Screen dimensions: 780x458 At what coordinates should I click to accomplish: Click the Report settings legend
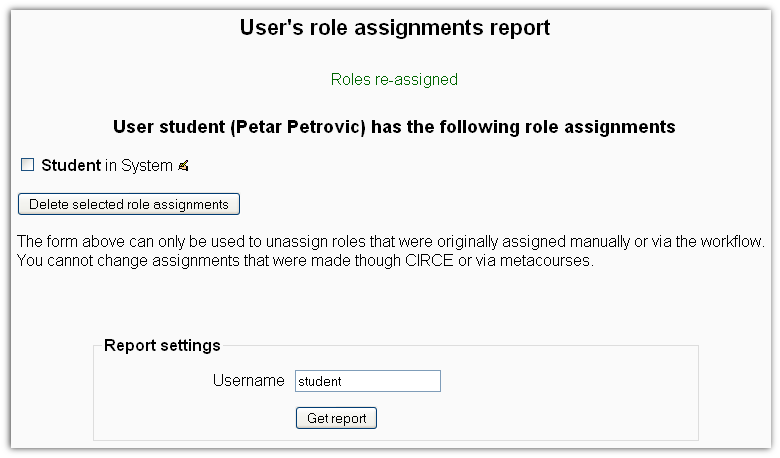162,345
